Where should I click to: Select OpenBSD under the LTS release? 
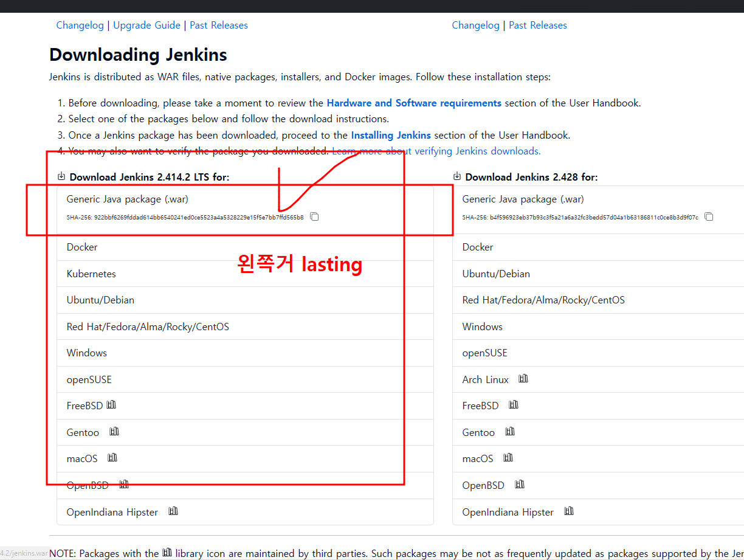[245, 485]
